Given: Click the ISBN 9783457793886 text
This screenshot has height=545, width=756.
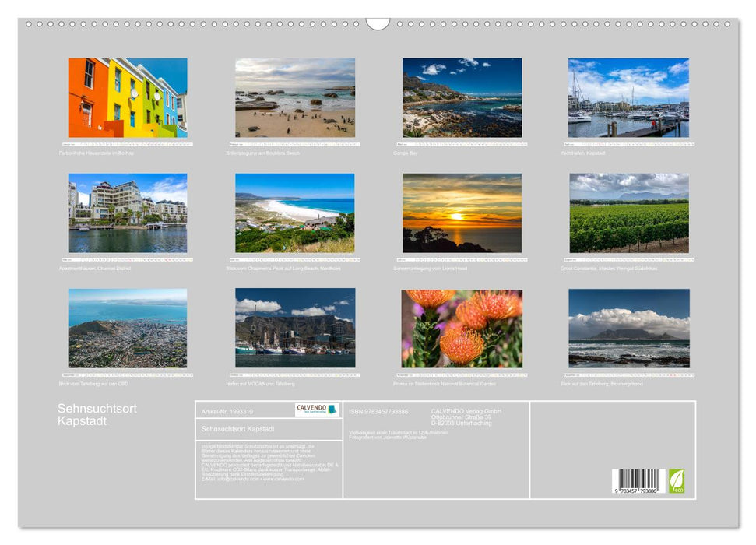Looking at the screenshot, I should coord(378,411).
